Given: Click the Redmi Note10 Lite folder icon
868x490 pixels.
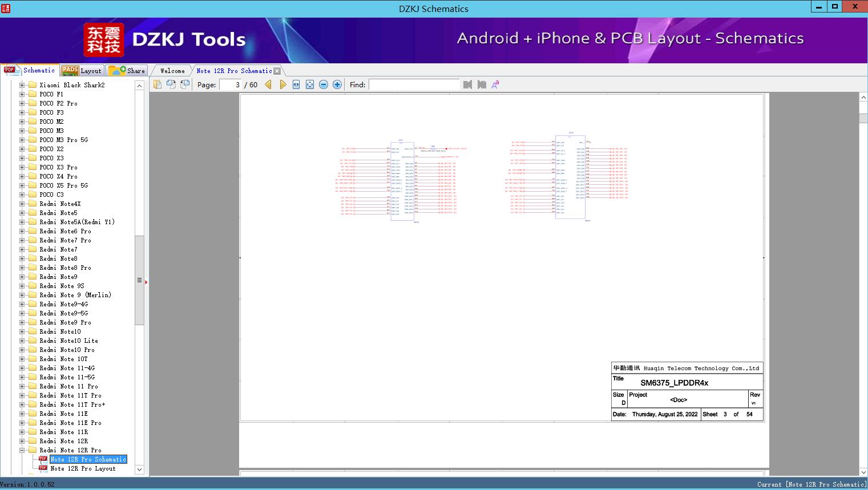Looking at the screenshot, I should 33,341.
